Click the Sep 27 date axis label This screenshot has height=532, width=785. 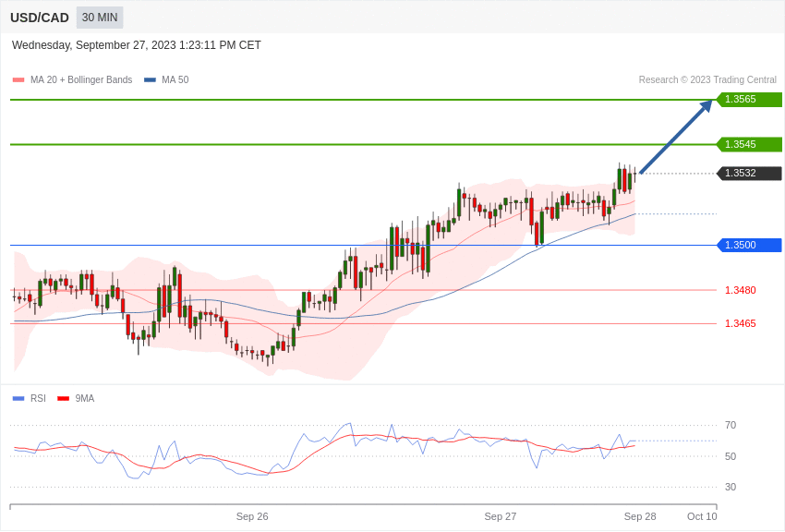coord(501,516)
